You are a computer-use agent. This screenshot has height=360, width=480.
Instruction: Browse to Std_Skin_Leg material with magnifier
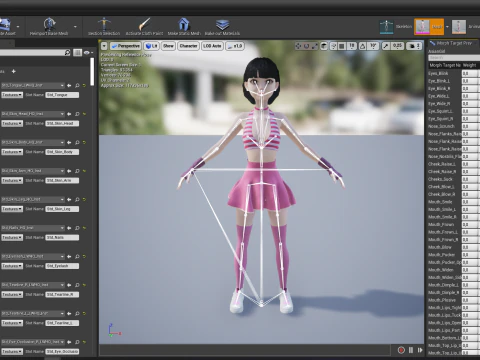(x=77, y=199)
